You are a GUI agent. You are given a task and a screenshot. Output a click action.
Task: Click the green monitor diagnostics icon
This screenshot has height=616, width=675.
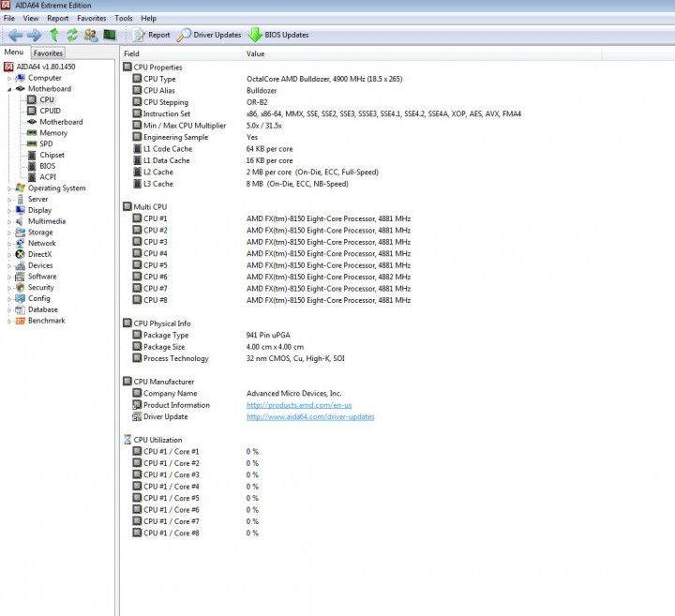pyautogui.click(x=110, y=35)
